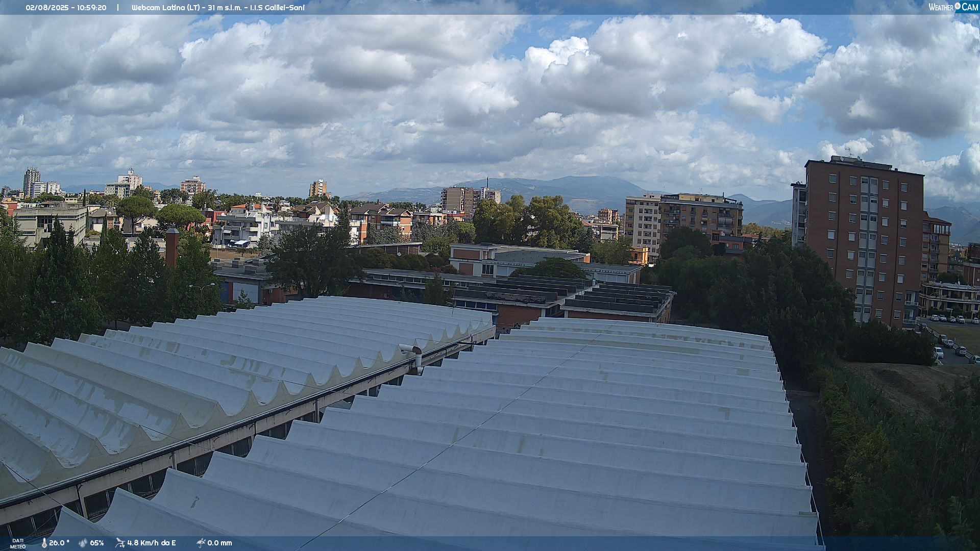980x551 pixels.
Task: Click the DATI METEO label
Action: click(18, 543)
